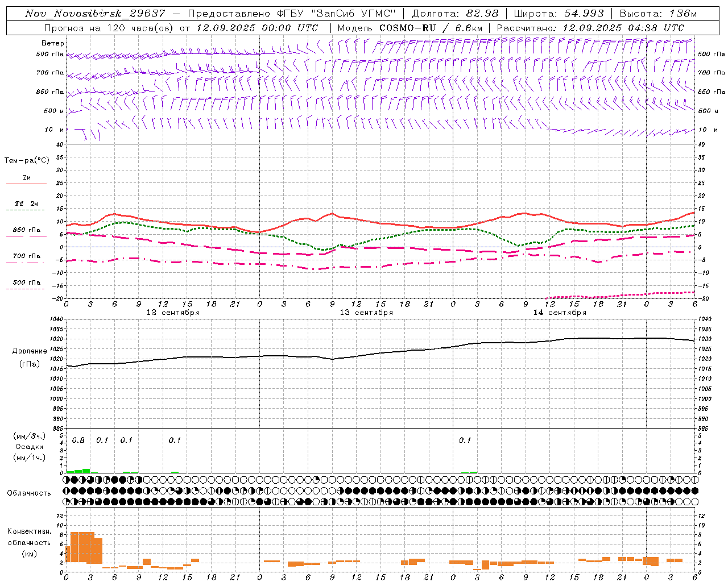Select the (мм/3ч.) precipitation unit label
This screenshot has width=728, height=582.
(29, 436)
